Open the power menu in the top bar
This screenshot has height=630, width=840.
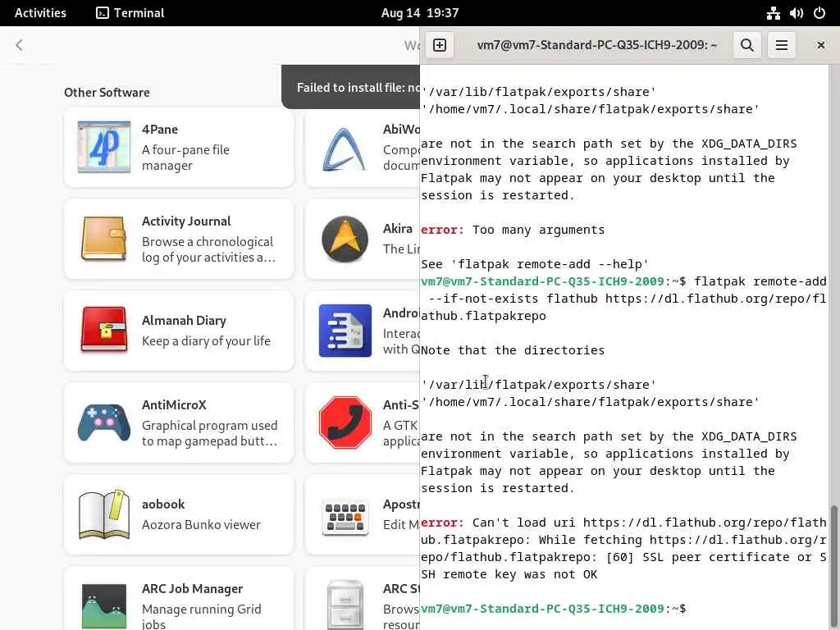(x=819, y=13)
